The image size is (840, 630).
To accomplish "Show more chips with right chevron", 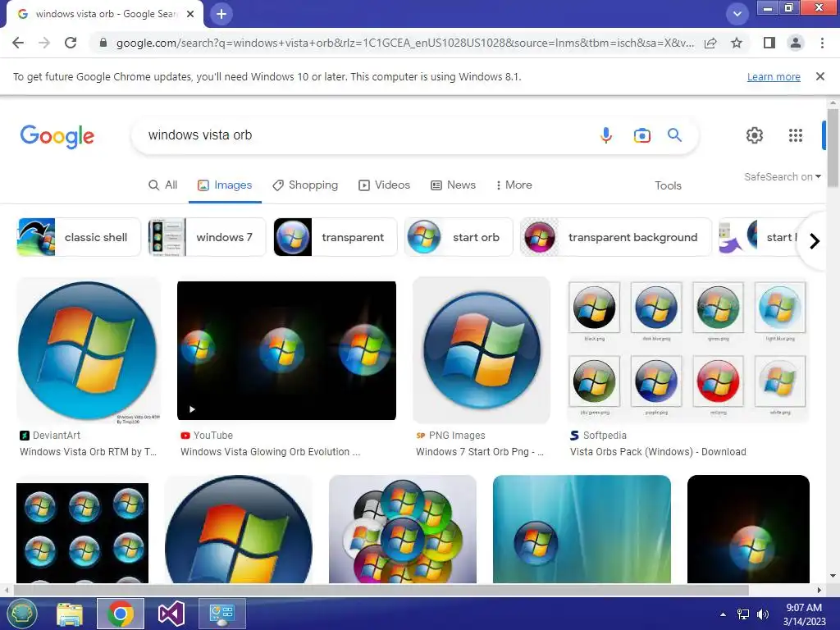I will [815, 241].
